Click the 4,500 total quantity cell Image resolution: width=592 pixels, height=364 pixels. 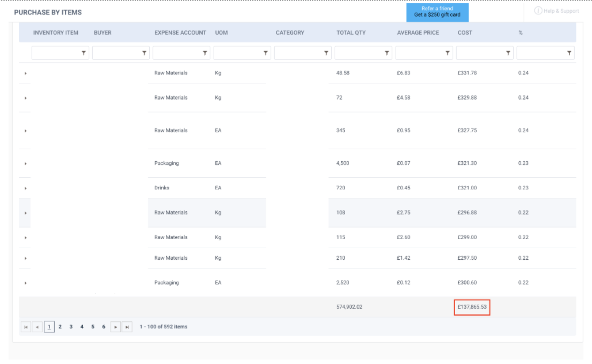[343, 164]
